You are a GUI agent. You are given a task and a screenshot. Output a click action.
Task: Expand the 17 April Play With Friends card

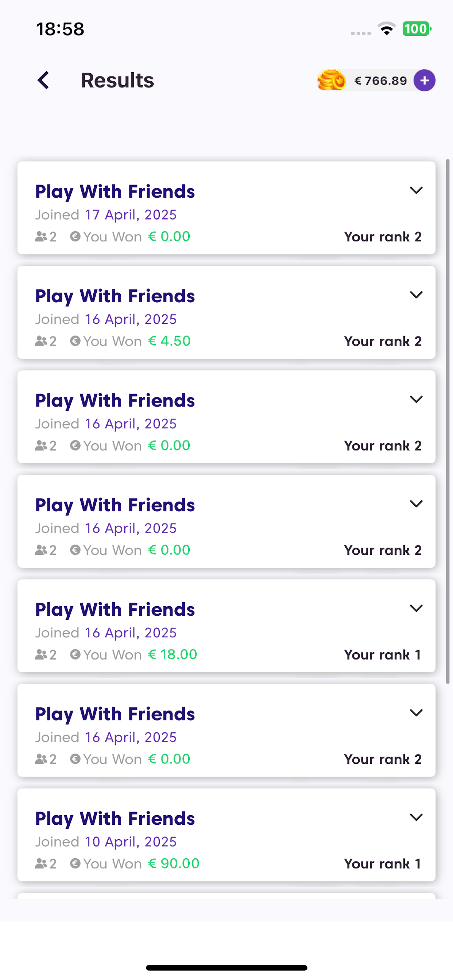416,190
